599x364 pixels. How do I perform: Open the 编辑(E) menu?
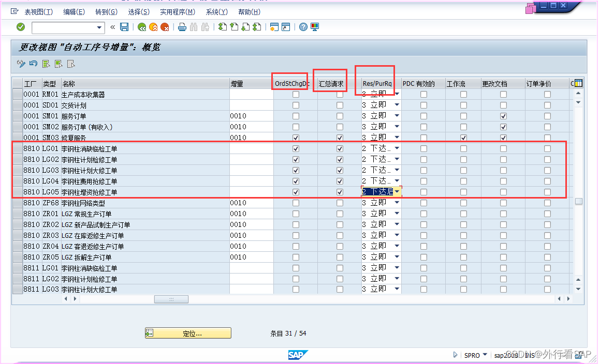pyautogui.click(x=74, y=12)
